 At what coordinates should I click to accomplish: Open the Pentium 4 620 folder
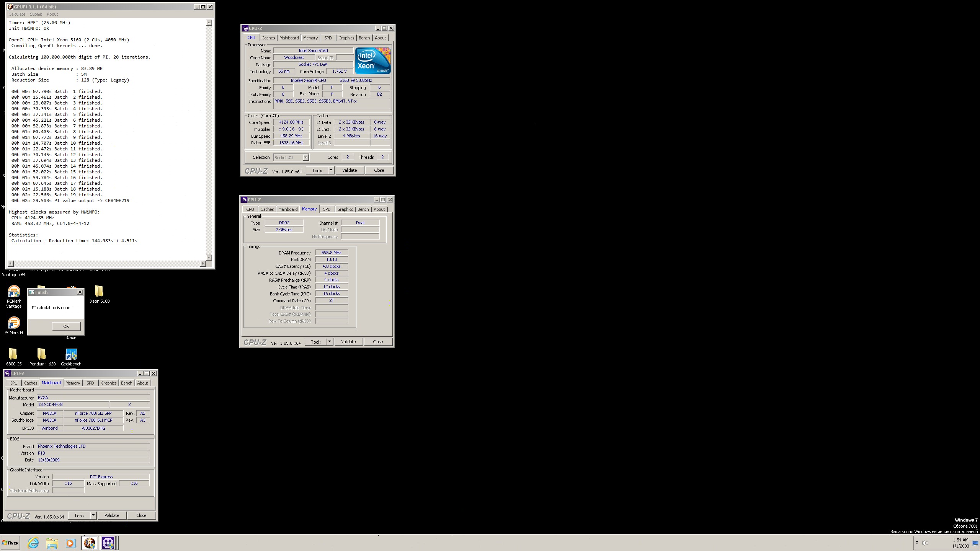(42, 357)
